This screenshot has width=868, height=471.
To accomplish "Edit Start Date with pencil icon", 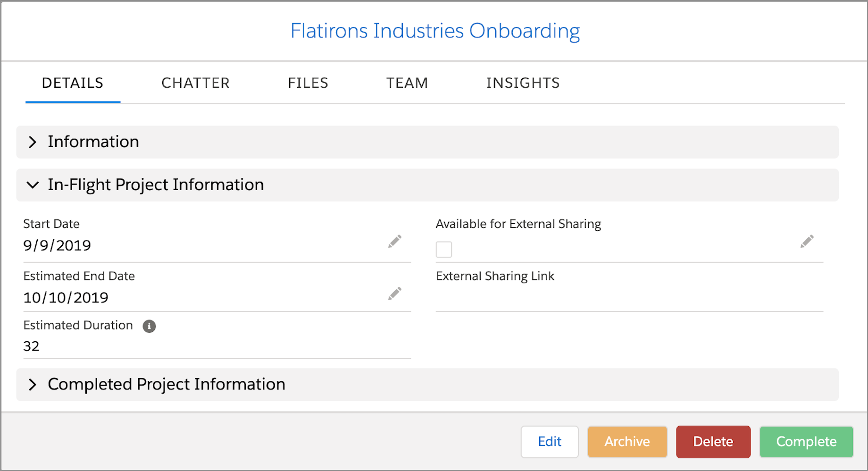I will [395, 242].
